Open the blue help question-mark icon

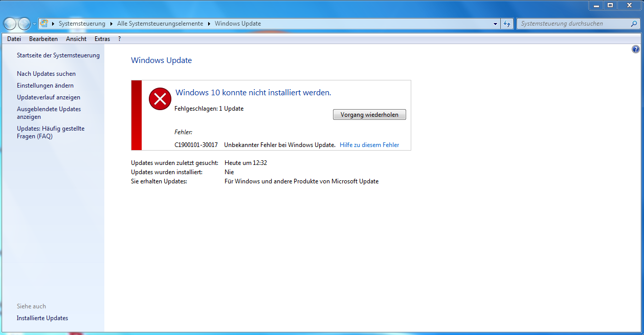pyautogui.click(x=636, y=50)
